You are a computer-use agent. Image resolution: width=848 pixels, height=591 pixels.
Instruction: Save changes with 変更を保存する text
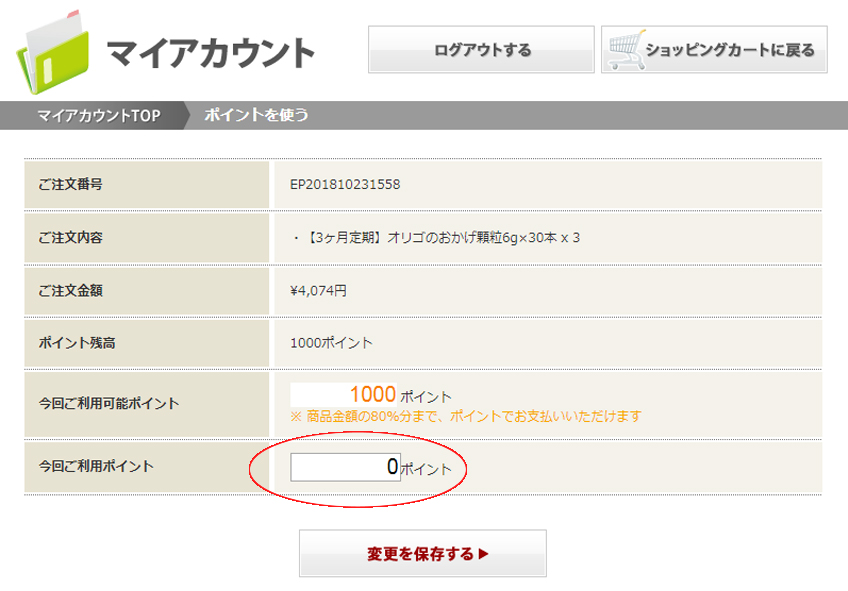coord(420,554)
